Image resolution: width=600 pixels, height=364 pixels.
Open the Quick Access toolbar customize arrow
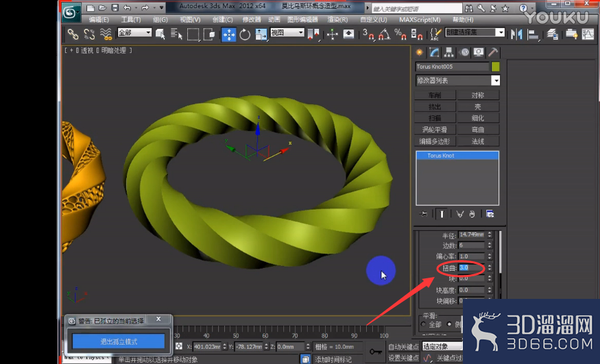tap(161, 8)
